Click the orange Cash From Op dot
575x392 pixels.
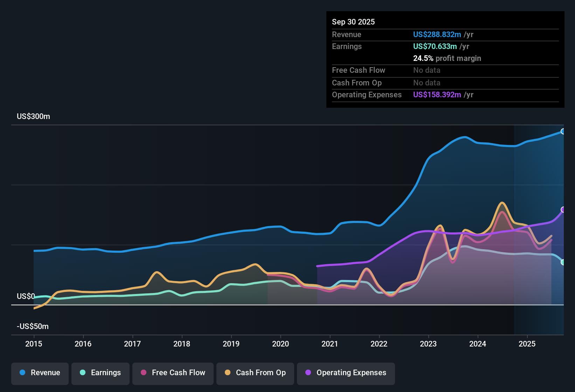coord(228,372)
